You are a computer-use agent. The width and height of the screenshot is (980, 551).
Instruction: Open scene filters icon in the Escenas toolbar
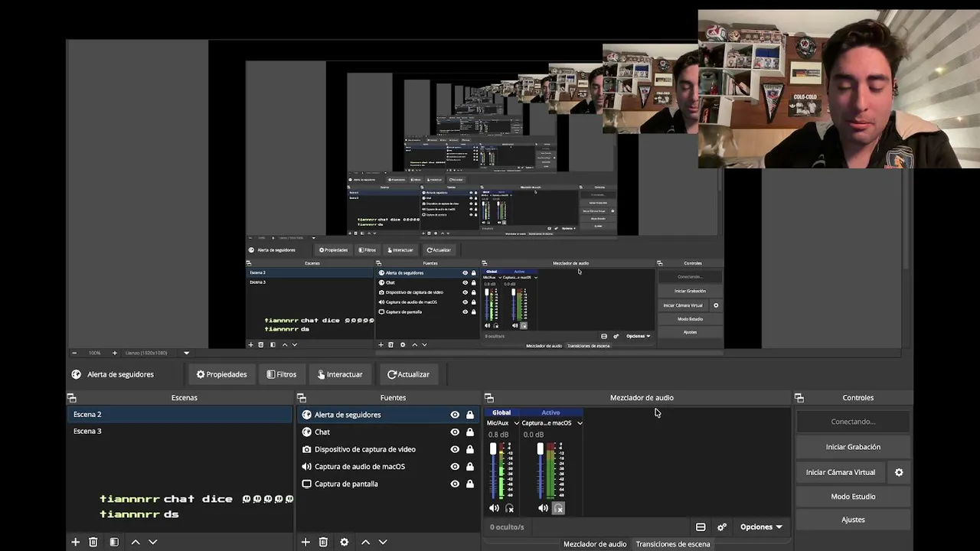114,542
